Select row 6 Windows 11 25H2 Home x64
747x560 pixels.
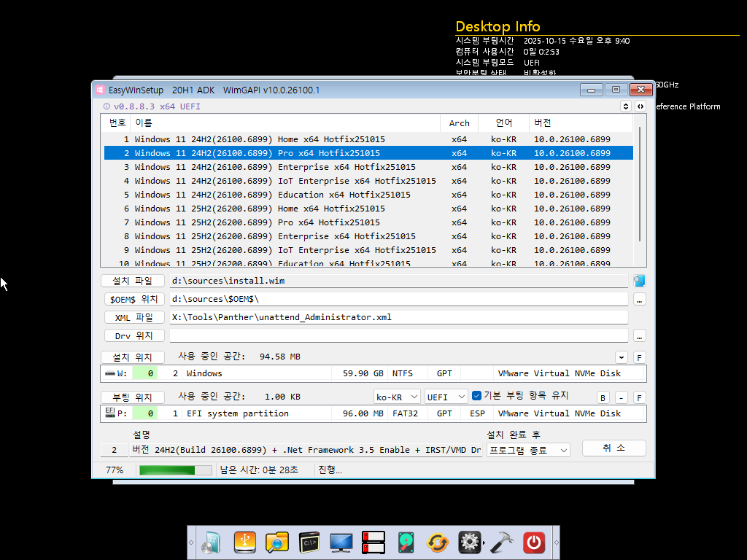(x=368, y=209)
